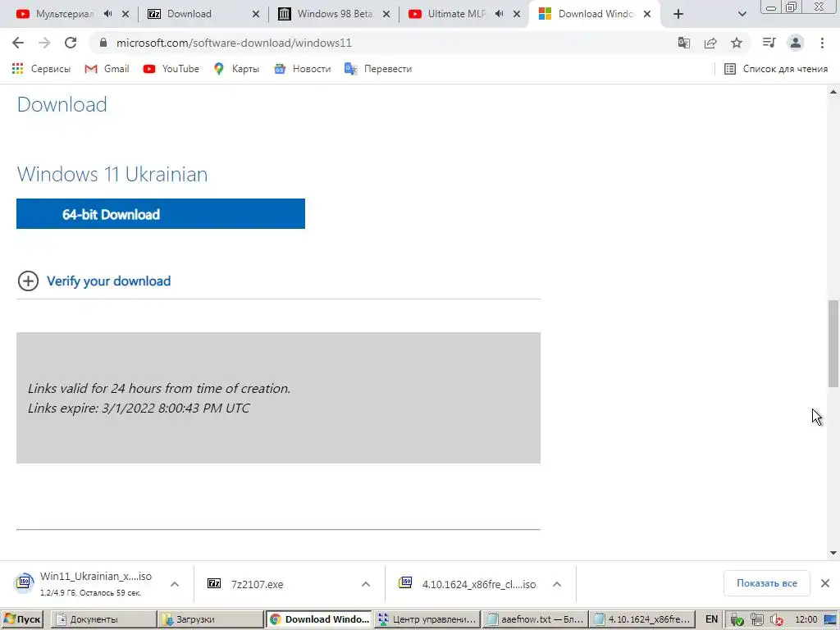Expand the Verify your download section
840x630 pixels.
pyautogui.click(x=28, y=281)
